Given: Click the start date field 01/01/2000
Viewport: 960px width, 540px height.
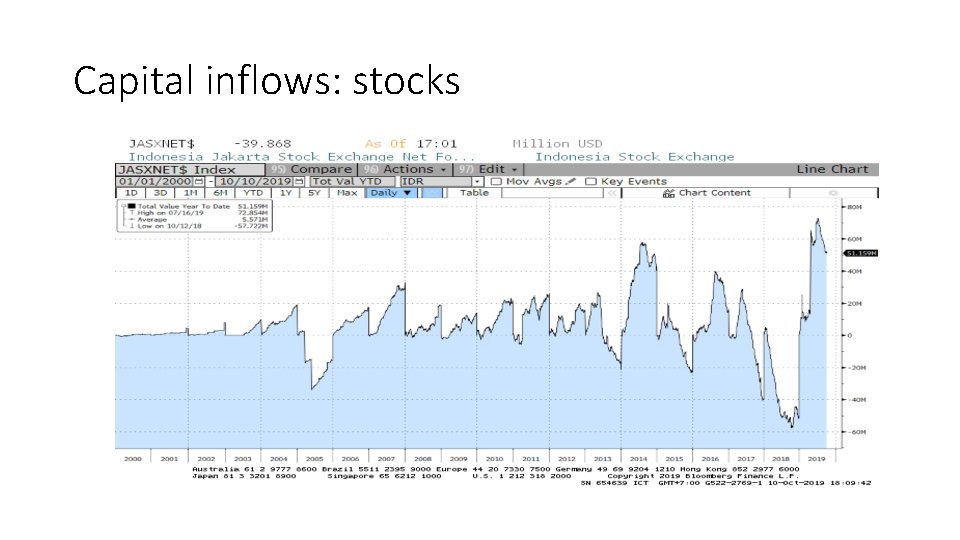Looking at the screenshot, I should click(x=155, y=182).
